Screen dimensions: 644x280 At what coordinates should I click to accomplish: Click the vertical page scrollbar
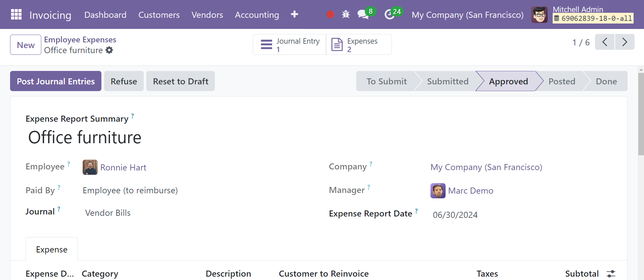coord(641,114)
